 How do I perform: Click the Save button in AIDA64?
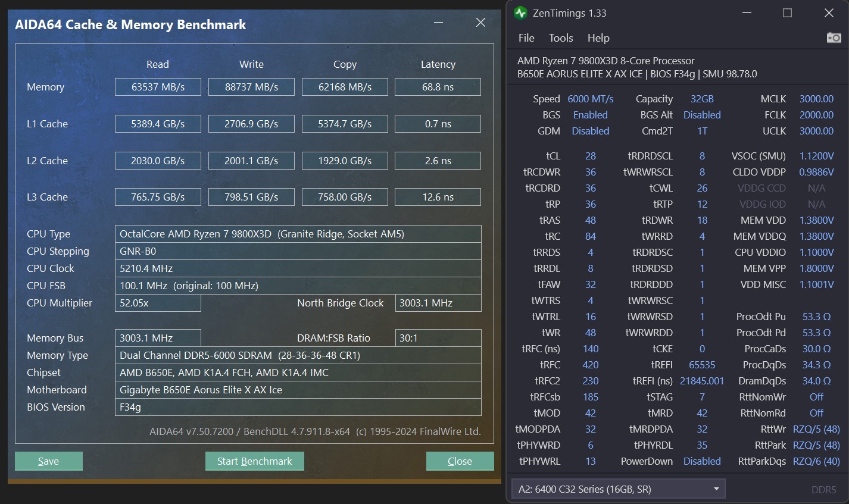tap(48, 461)
